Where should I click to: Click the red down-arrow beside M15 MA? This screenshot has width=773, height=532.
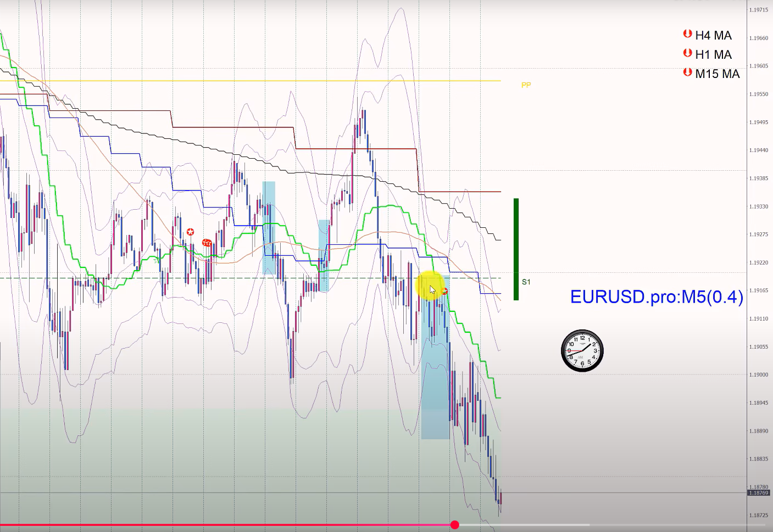click(x=687, y=72)
